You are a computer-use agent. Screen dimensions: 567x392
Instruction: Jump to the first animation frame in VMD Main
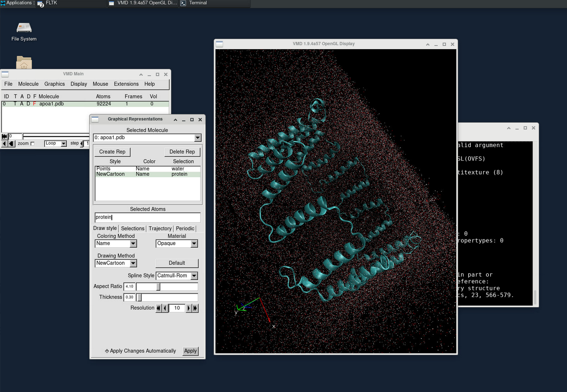pos(5,136)
